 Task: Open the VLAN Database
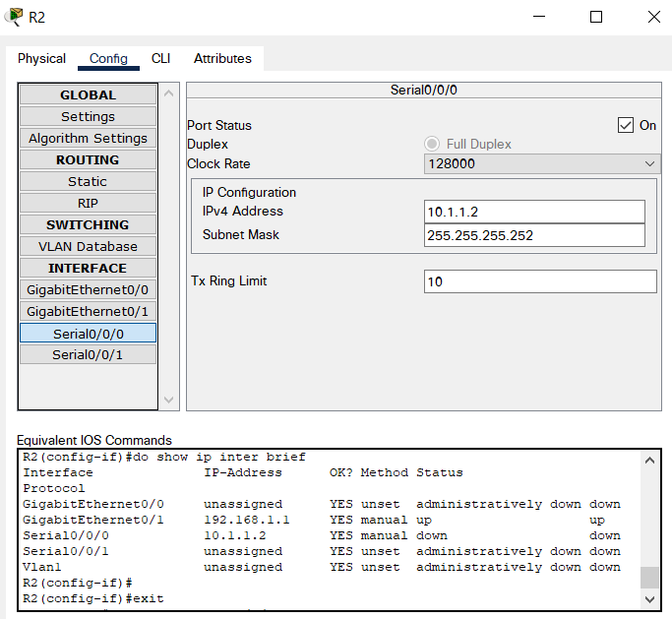pyautogui.click(x=88, y=246)
